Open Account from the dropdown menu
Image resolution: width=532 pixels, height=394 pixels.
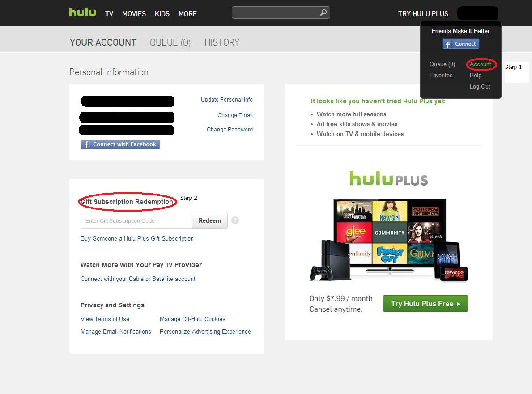coord(480,64)
